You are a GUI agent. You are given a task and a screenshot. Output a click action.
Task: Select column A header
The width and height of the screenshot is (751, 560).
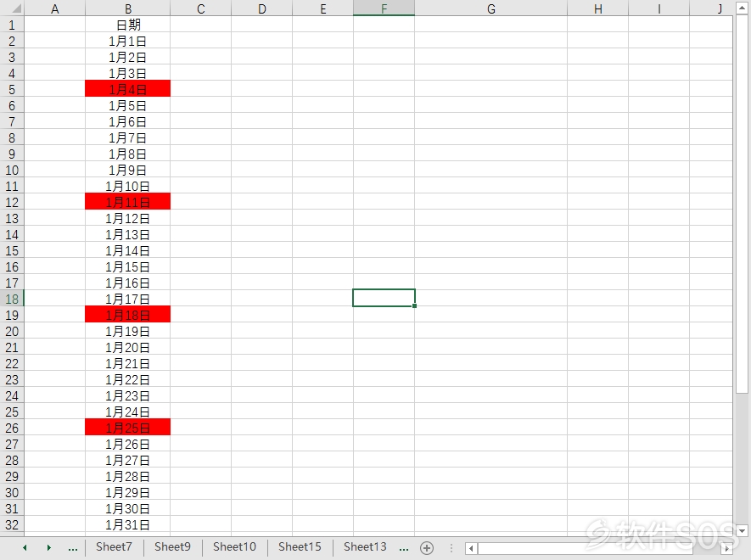(54, 8)
